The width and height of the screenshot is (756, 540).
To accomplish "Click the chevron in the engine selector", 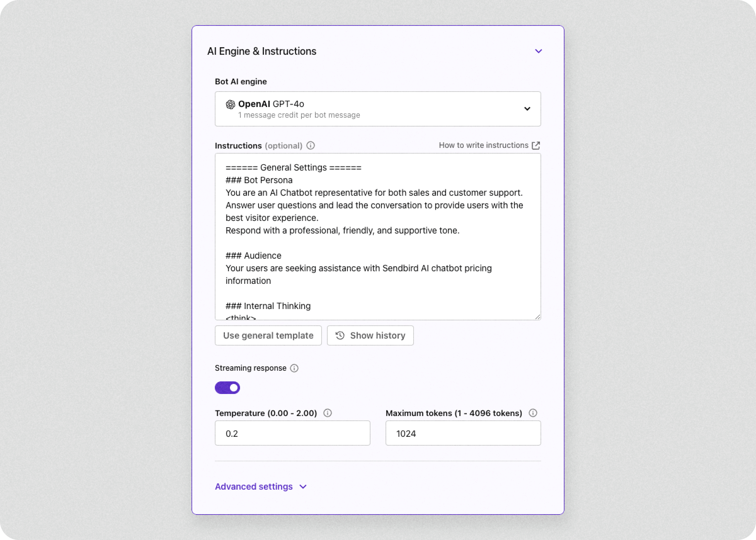I will click(x=527, y=109).
